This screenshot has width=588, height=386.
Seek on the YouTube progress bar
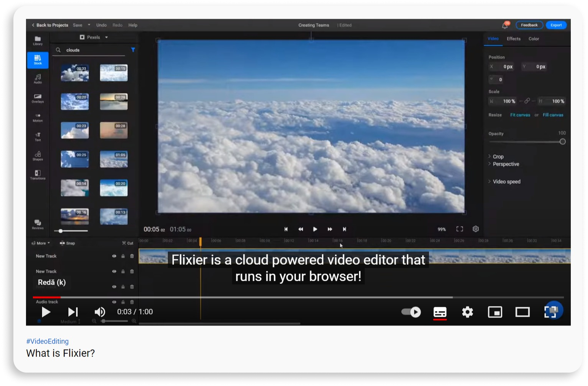pyautogui.click(x=298, y=297)
